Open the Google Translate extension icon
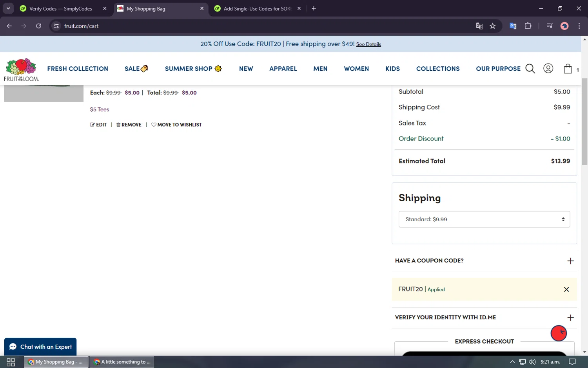588x368 pixels. 513,26
